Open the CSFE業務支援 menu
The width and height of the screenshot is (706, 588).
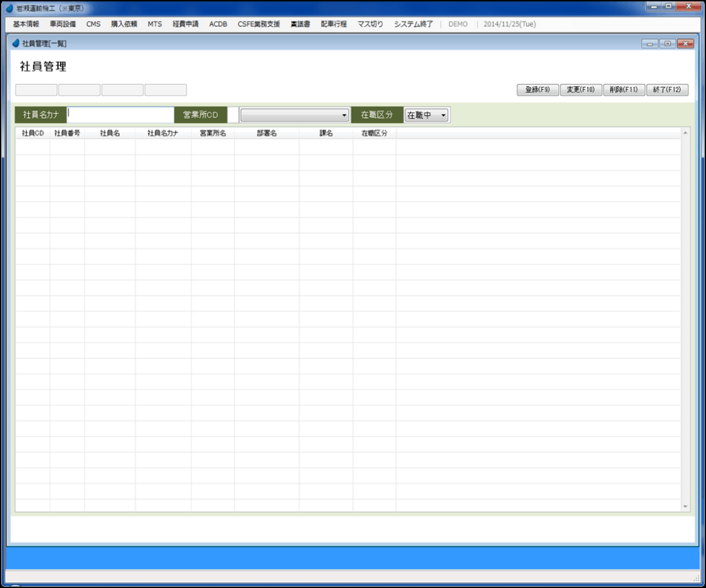click(259, 24)
